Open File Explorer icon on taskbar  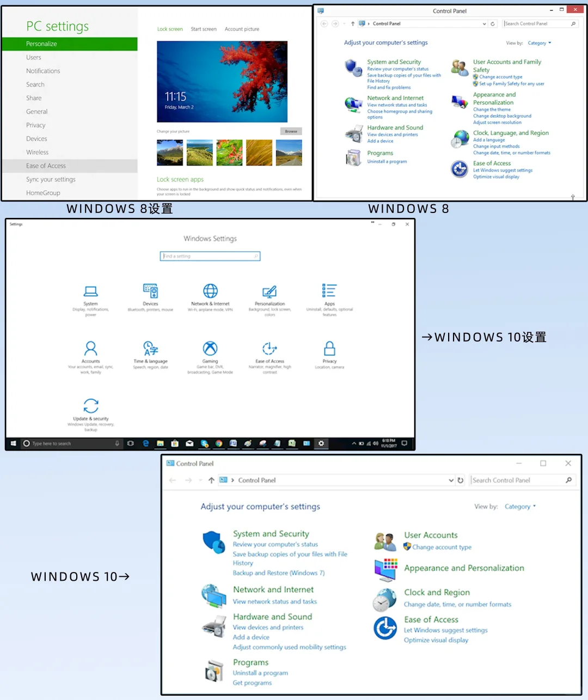[x=160, y=443]
